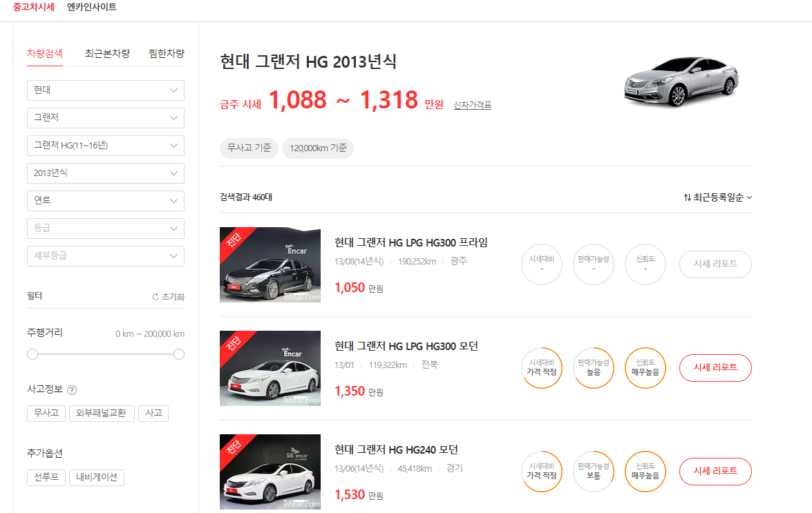The width and height of the screenshot is (812, 513).
Task: Select the 중고차시세 top menu
Action: click(34, 7)
